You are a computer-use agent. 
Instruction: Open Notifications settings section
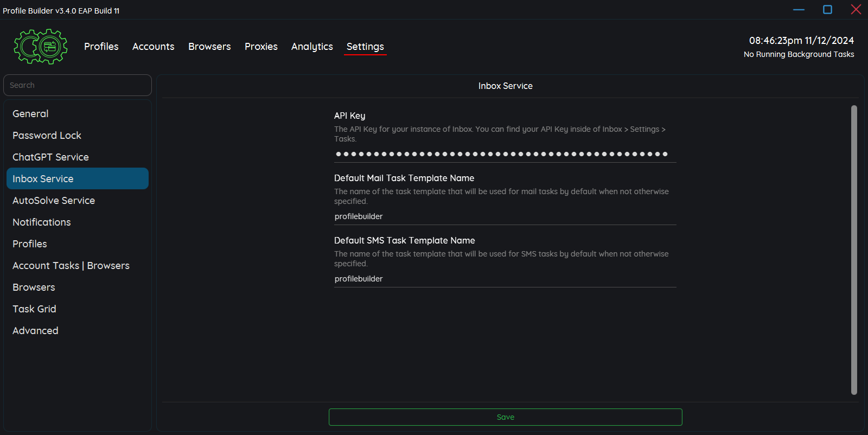(x=42, y=222)
